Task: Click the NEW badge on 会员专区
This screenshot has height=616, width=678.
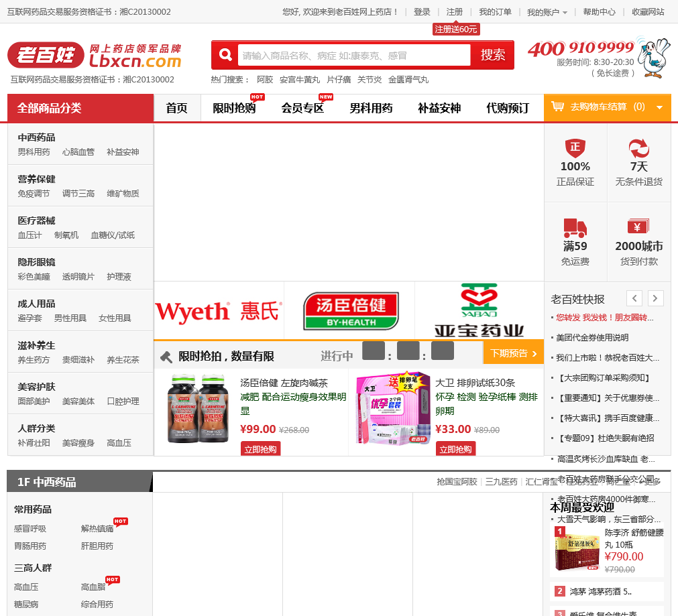Action: 326,97
